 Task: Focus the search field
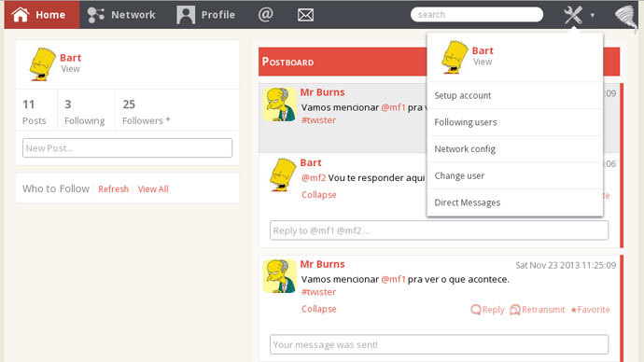point(476,15)
